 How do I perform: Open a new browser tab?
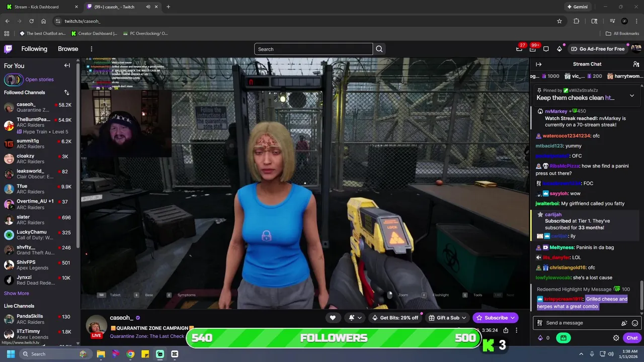(x=168, y=7)
